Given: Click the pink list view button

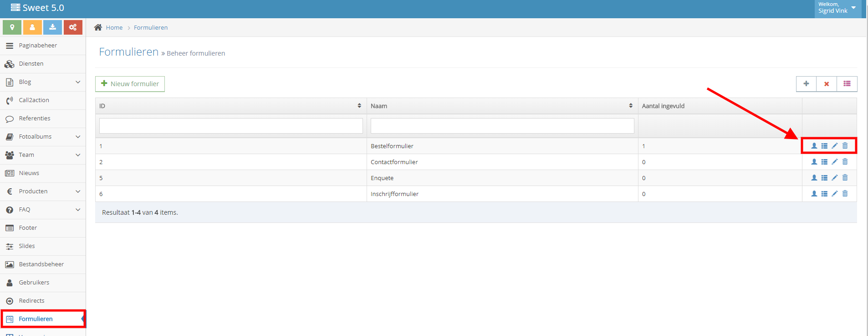Looking at the screenshot, I should pyautogui.click(x=847, y=84).
